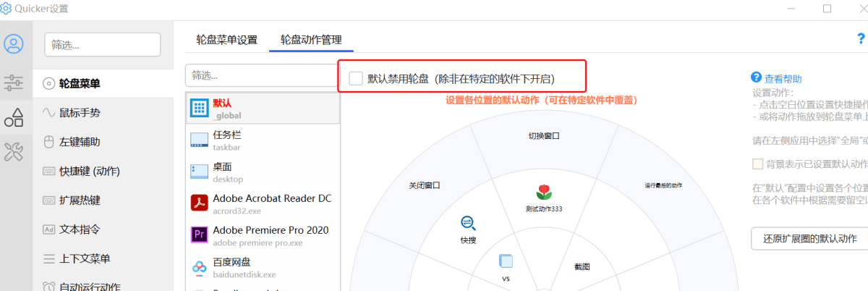
Task: Open the sliders settings sidebar icon
Action: tap(14, 83)
